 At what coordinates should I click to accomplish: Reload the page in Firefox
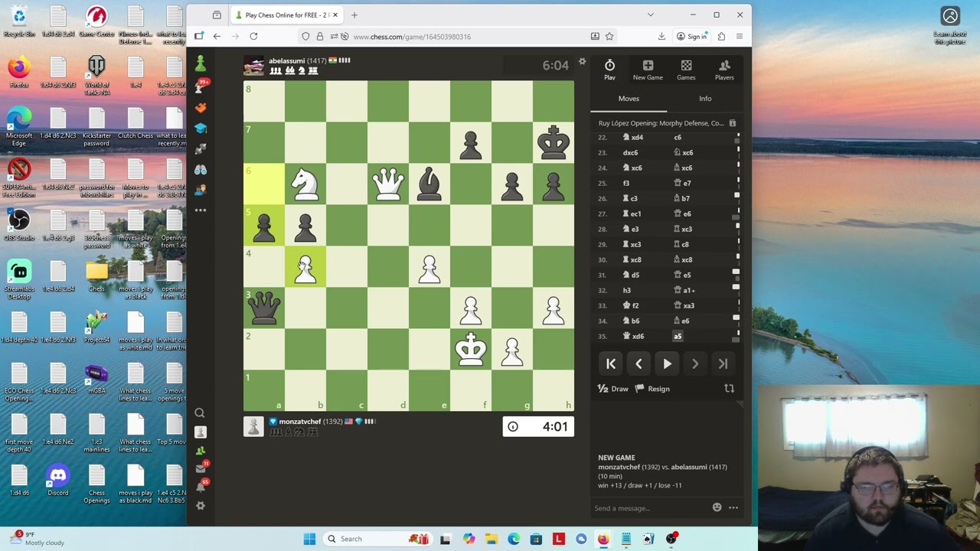tap(253, 36)
